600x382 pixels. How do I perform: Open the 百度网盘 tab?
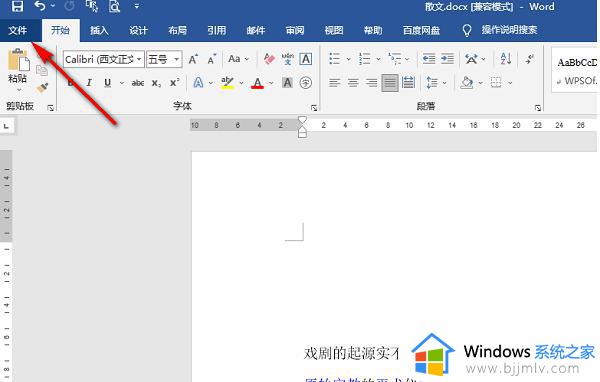click(x=421, y=30)
